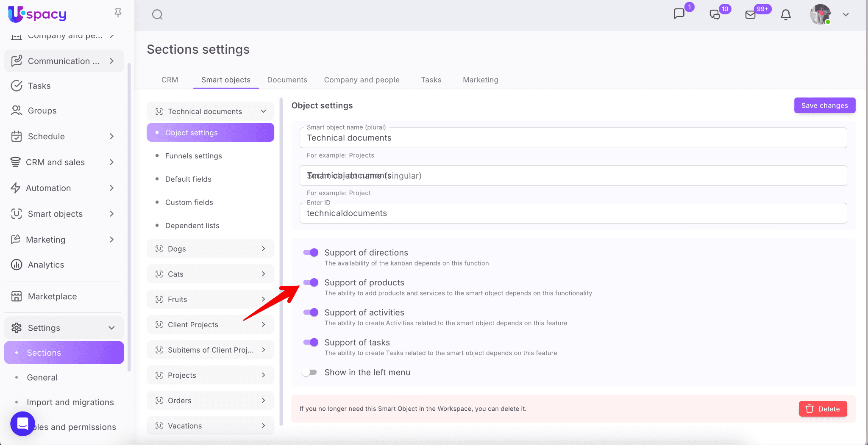The height and width of the screenshot is (445, 868).
Task: Disable Support of products toggle
Action: pos(311,282)
